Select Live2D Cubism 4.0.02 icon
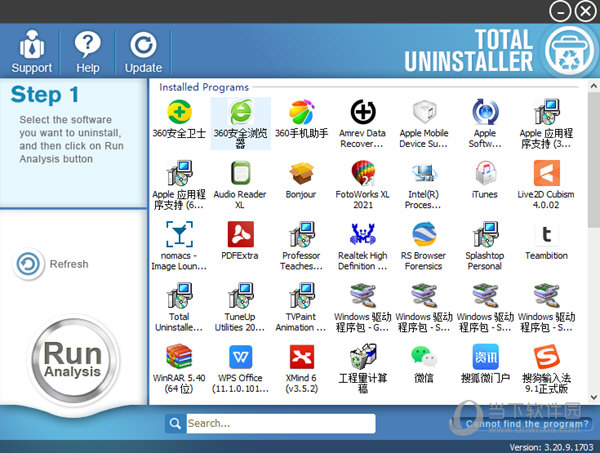This screenshot has width=600, height=453. [x=546, y=173]
